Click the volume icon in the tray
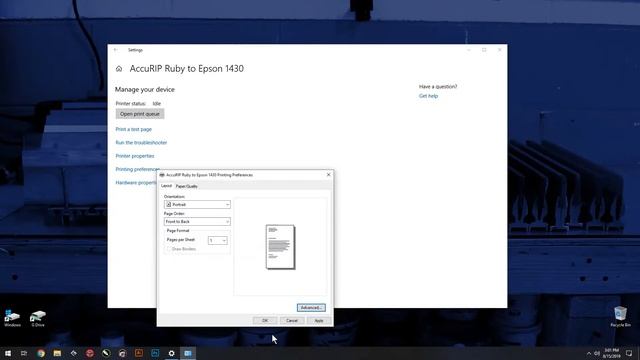The width and height of the screenshot is (640, 360). tap(597, 353)
